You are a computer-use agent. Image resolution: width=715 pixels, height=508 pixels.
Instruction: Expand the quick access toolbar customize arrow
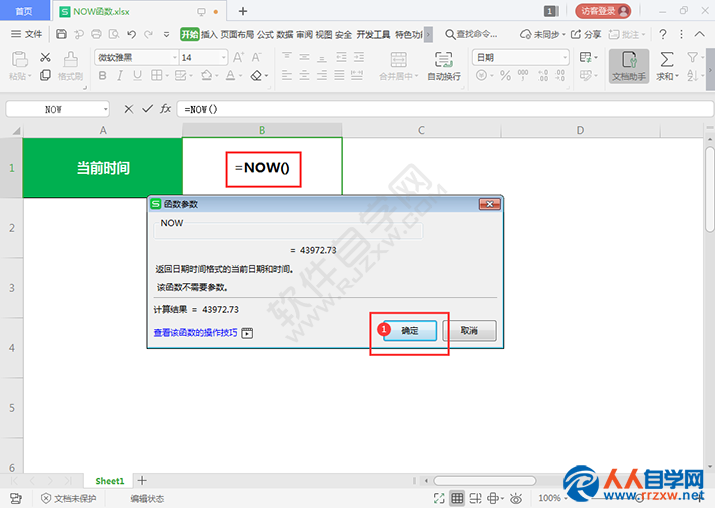(x=166, y=34)
